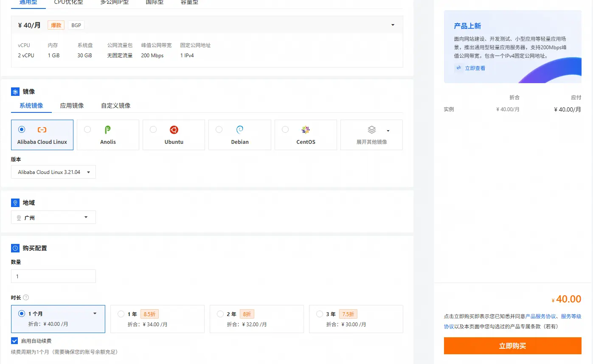Click the 数量 quantity input field

click(53, 276)
